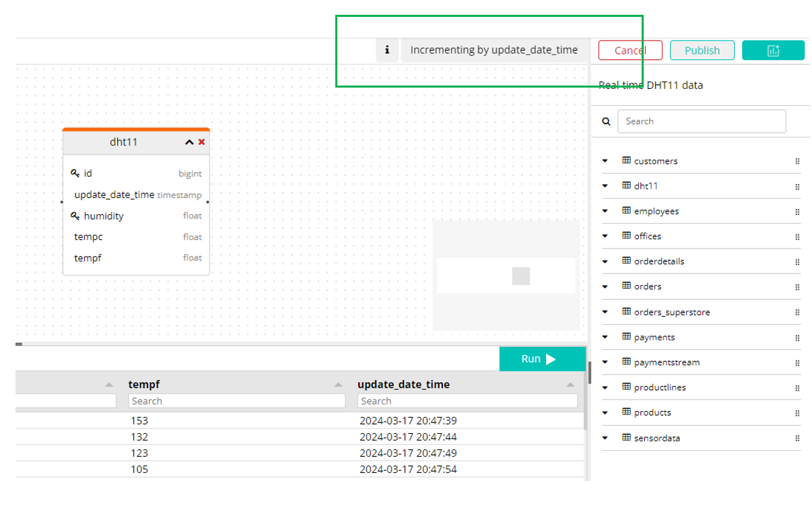This screenshot has width=812, height=508.
Task: Click the drag handle dots next to customers
Action: [x=797, y=161]
